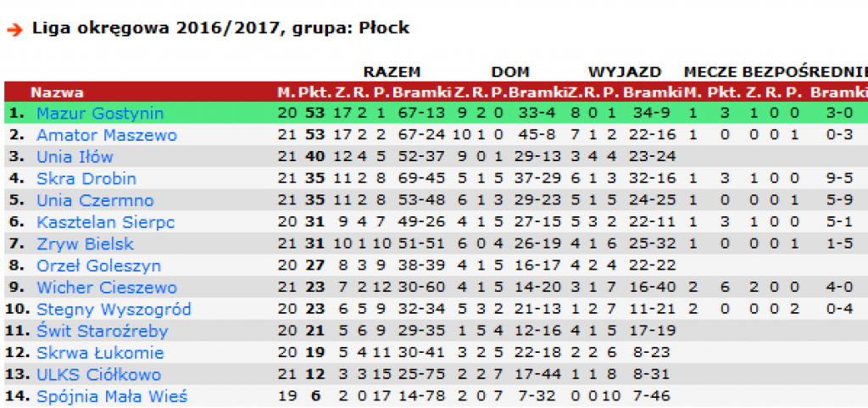Click the red arrow icon beside league title
This screenshot has height=408, width=868.
pyautogui.click(x=15, y=30)
